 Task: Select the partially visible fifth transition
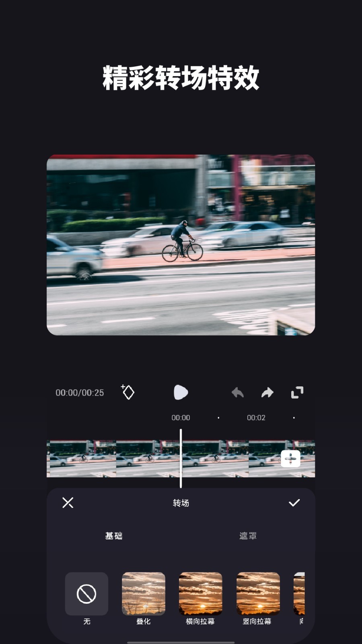[299, 594]
